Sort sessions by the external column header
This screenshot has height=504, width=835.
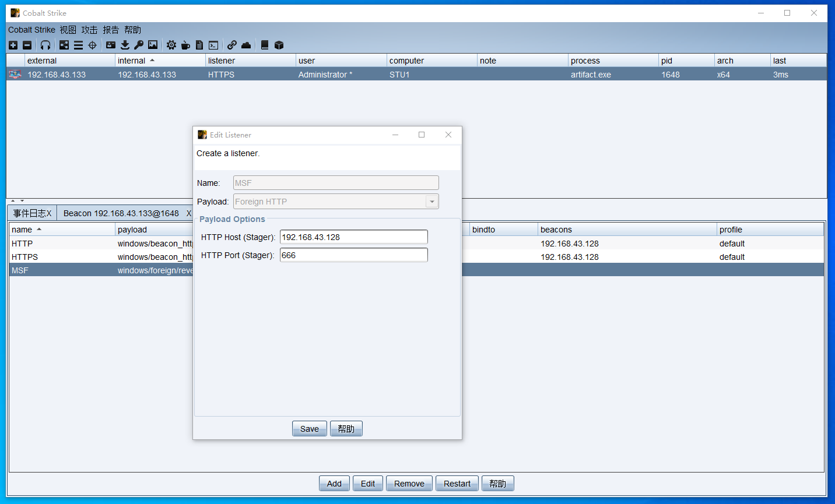(x=70, y=61)
